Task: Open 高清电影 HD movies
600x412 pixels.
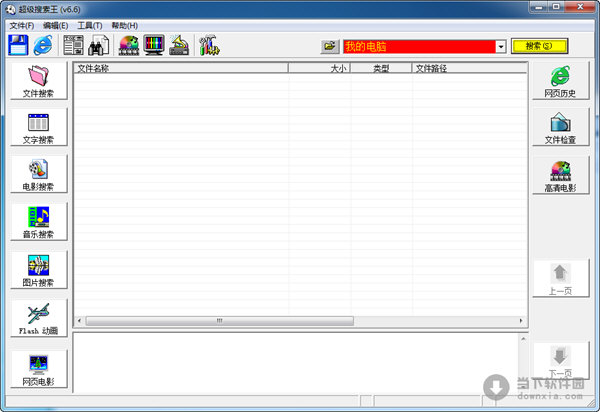Action: coord(561,176)
